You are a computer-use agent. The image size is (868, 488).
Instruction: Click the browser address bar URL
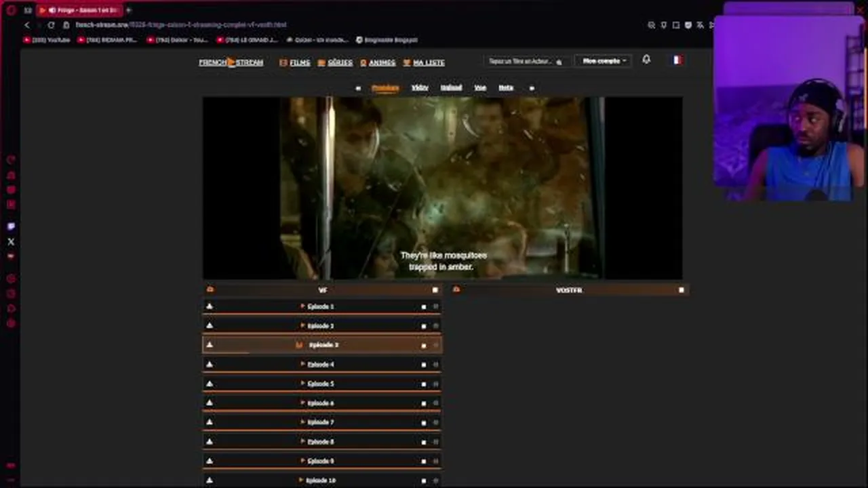pyautogui.click(x=181, y=25)
